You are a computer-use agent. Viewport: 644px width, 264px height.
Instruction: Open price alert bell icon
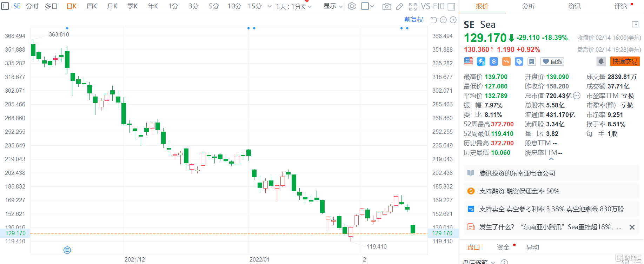[x=601, y=61]
